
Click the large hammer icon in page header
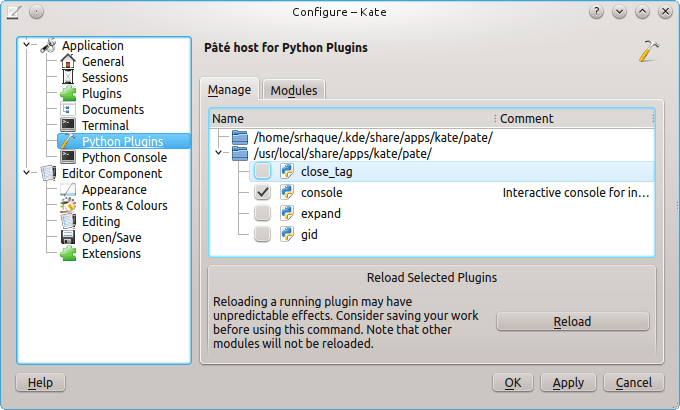[x=648, y=51]
